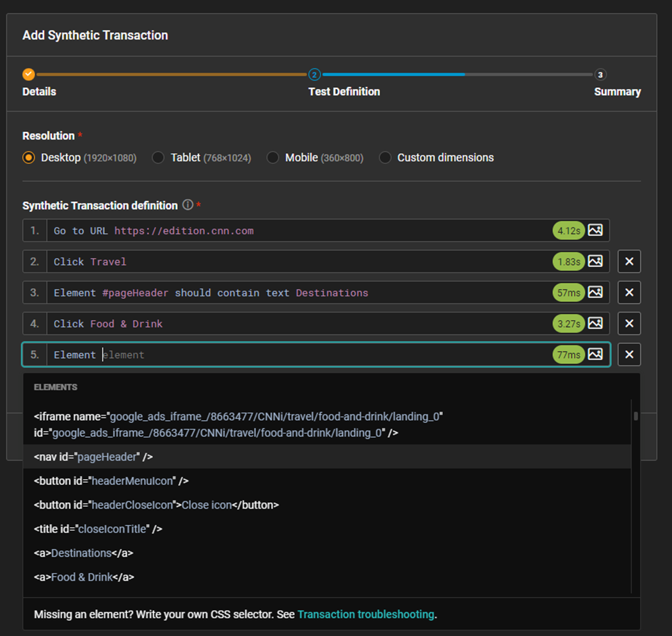Select the Mobile 360×800 radio button
Viewport: 672px width, 636px height.
tap(273, 158)
